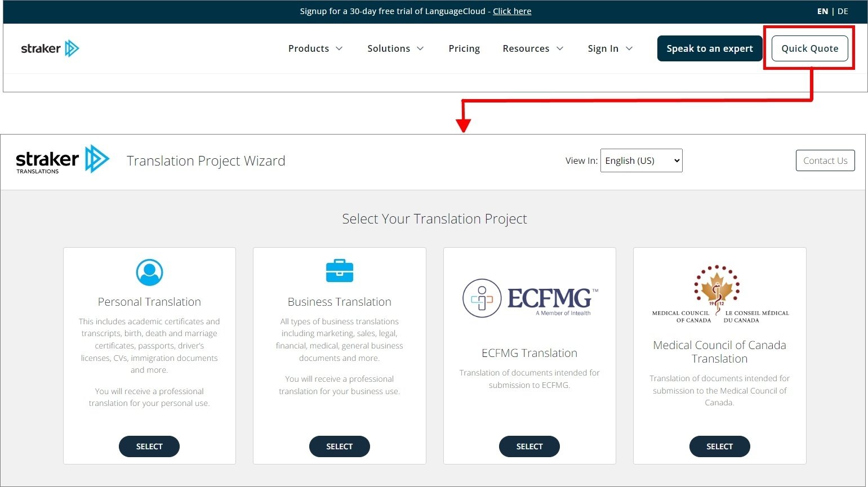
Task: Click the Contact Us button
Action: click(x=825, y=160)
